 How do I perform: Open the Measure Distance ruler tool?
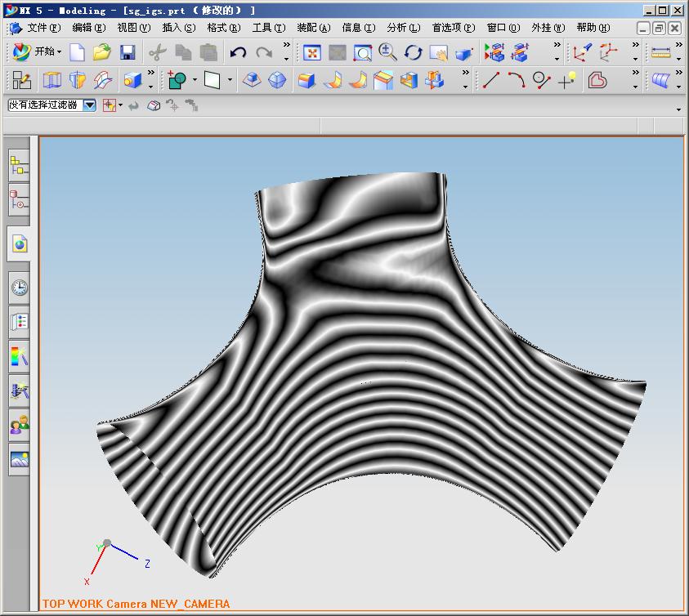click(x=660, y=53)
